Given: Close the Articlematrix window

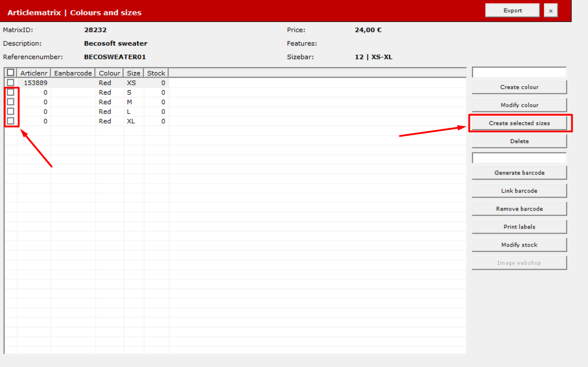Looking at the screenshot, I should click(551, 10).
